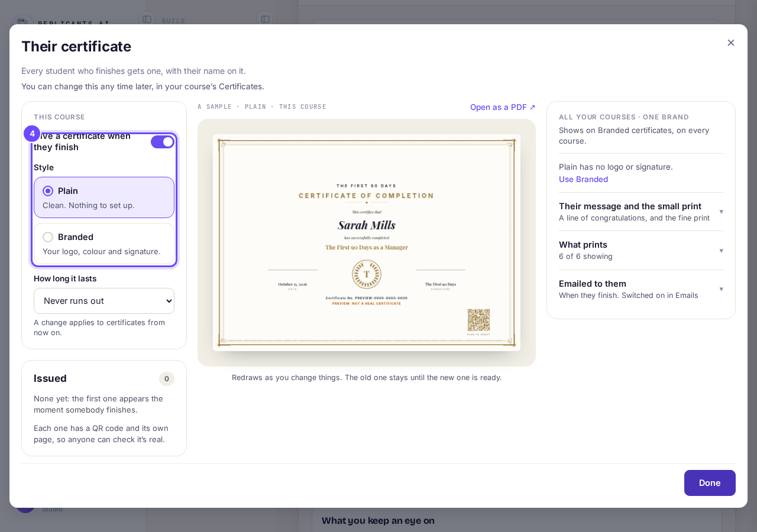757x532 pixels.
Task: Click the A SAMPLE · PLAIN · THIS COURSE caption
Action: (262, 107)
